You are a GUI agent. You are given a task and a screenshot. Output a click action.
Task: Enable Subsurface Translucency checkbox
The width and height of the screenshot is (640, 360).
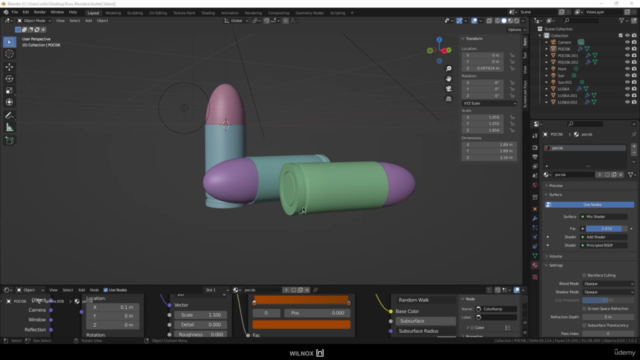(584, 325)
